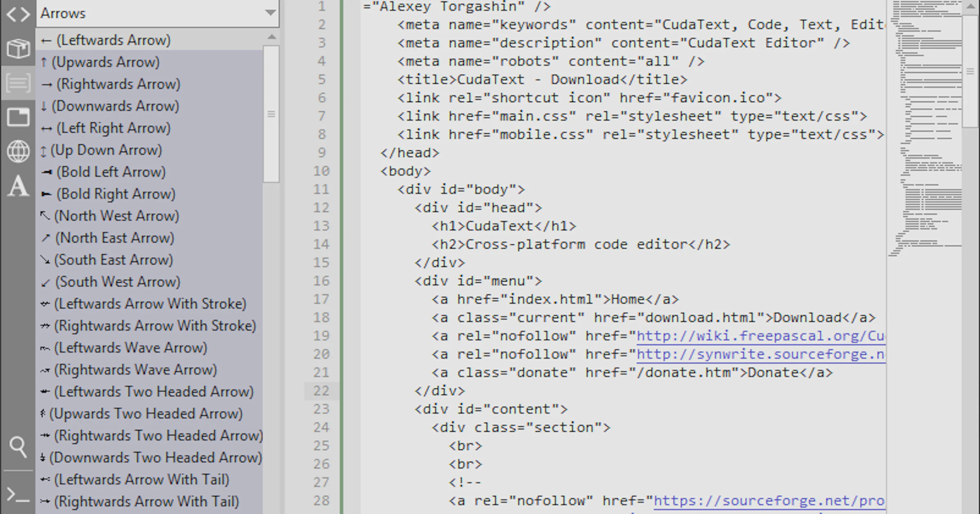Viewport: 980px width, 514px height.
Task: Click the arrow list scrollbar thumb
Action: coord(272,114)
